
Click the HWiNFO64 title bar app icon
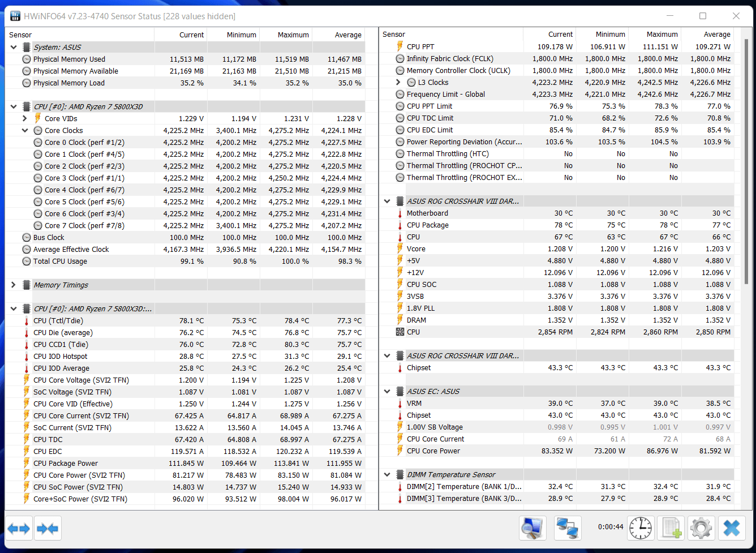tap(15, 16)
